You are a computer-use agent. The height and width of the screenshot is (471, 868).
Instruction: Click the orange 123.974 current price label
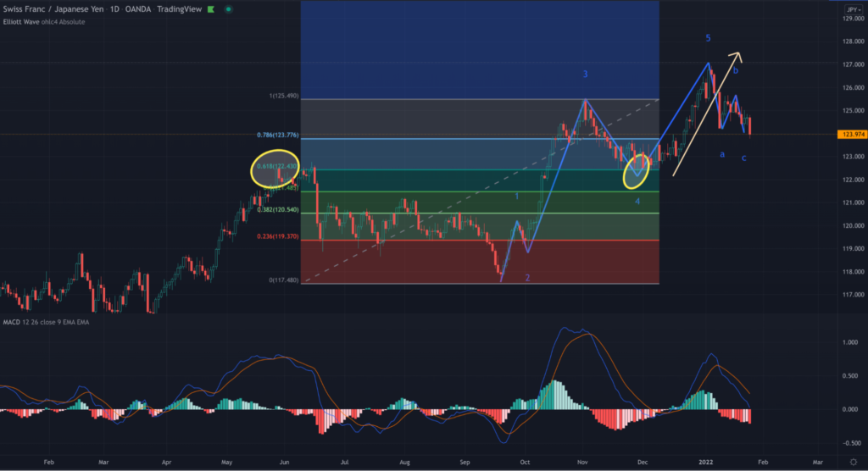851,135
